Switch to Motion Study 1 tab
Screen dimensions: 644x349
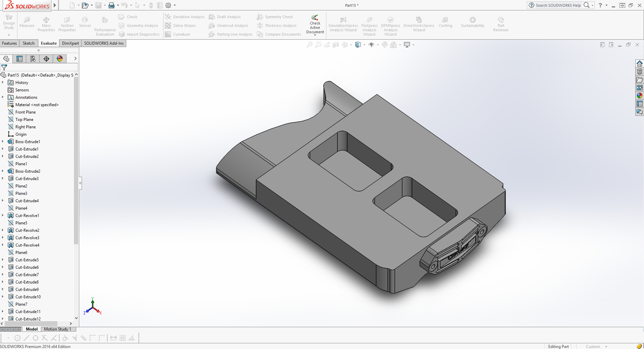[57, 329]
